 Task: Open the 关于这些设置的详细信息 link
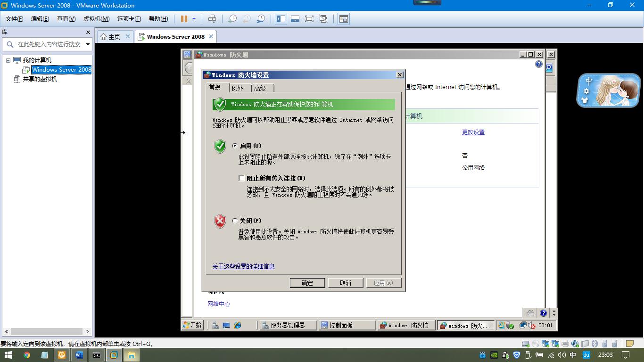tap(243, 266)
